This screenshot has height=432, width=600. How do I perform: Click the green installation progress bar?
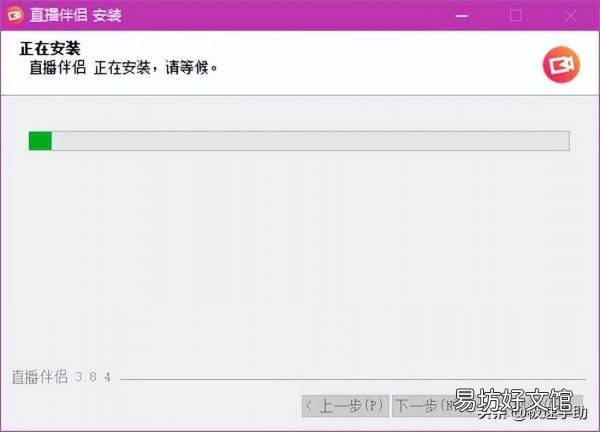coord(299,141)
